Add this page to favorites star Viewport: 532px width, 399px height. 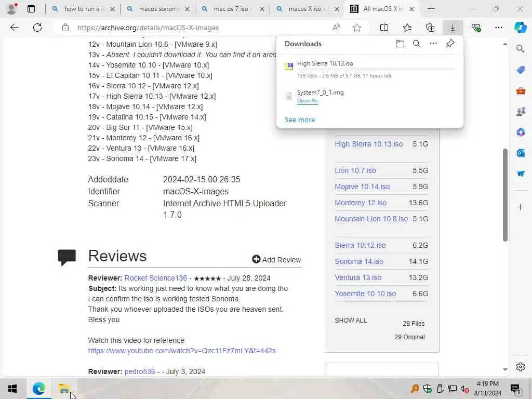click(x=356, y=28)
